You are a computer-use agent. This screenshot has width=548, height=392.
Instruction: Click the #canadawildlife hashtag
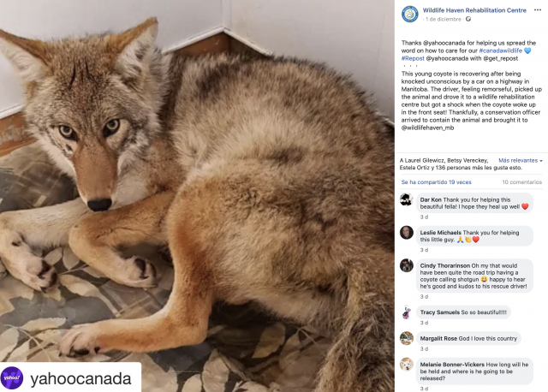pos(500,50)
